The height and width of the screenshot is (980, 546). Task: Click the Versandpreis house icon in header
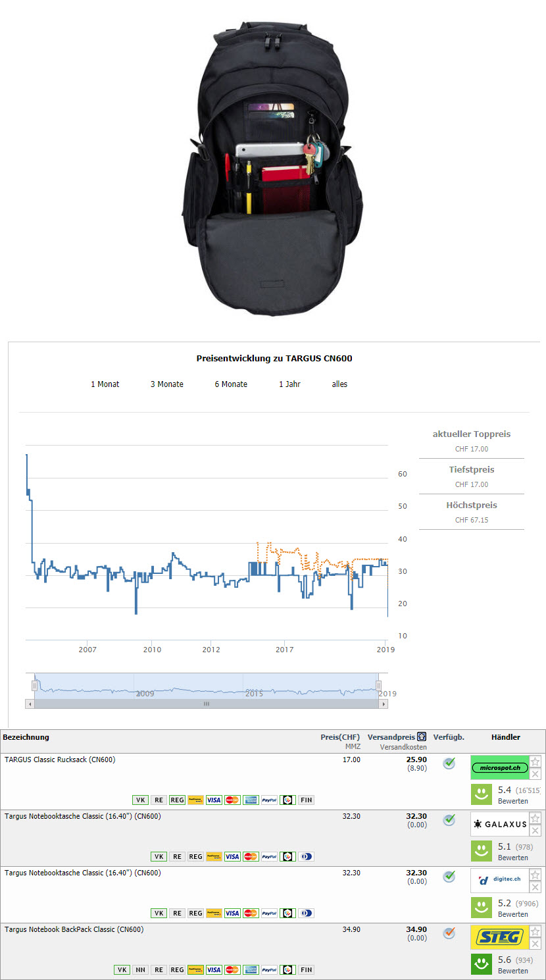pos(422,737)
